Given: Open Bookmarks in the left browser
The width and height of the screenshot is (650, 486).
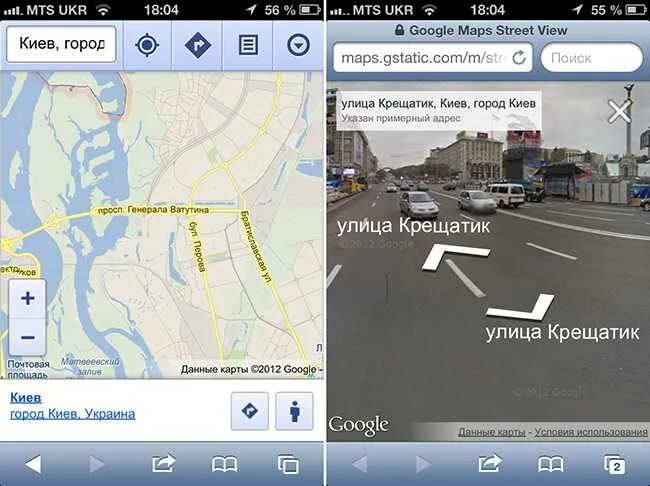Looking at the screenshot, I should click(224, 464).
